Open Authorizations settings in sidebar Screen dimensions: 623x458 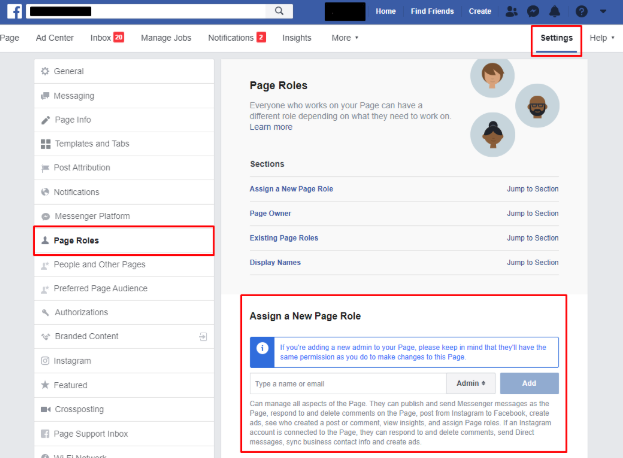click(124, 312)
